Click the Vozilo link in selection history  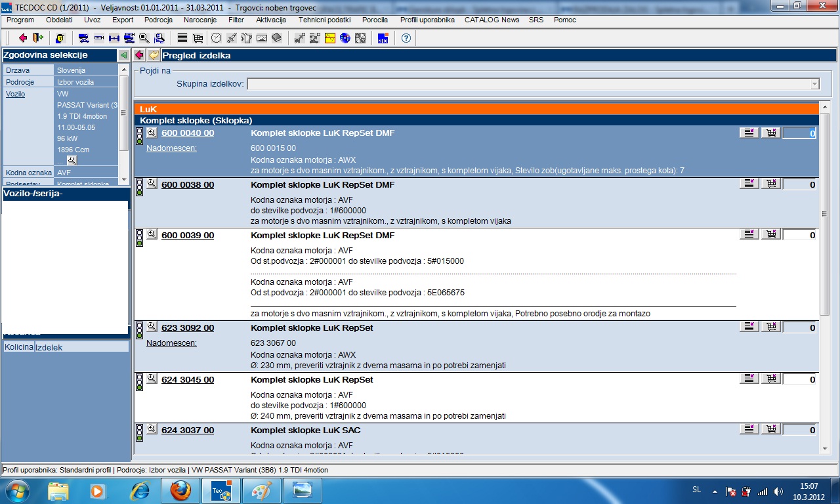coord(15,94)
